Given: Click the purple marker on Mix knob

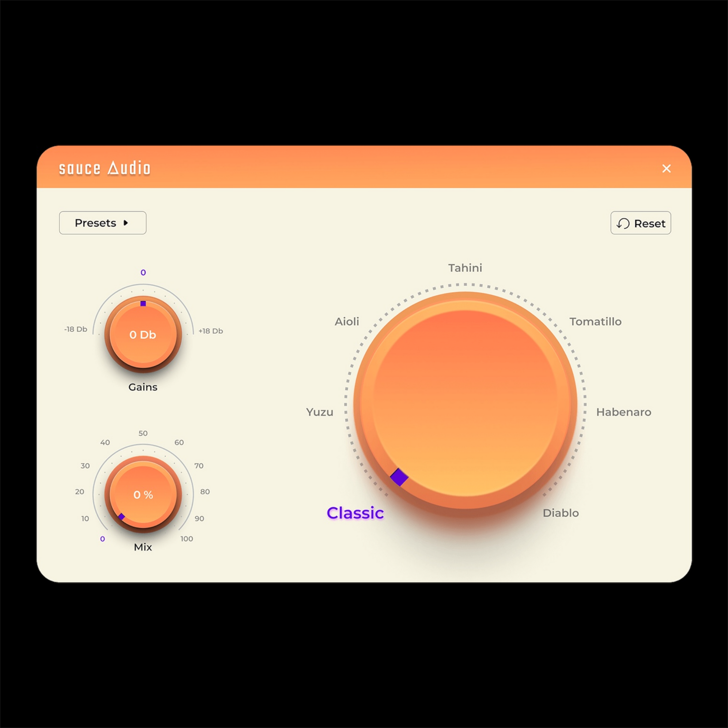Looking at the screenshot, I should point(121,516).
